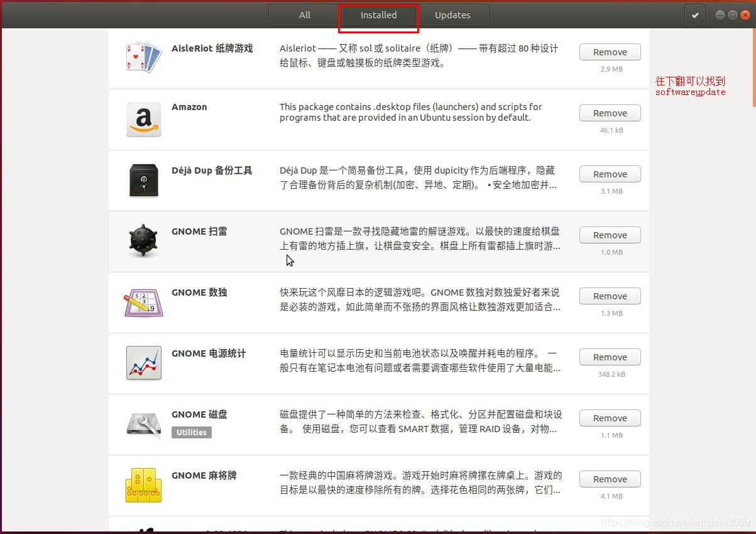Remove Déjà Dup 备份工具
The width and height of the screenshot is (756, 534).
[x=610, y=174]
